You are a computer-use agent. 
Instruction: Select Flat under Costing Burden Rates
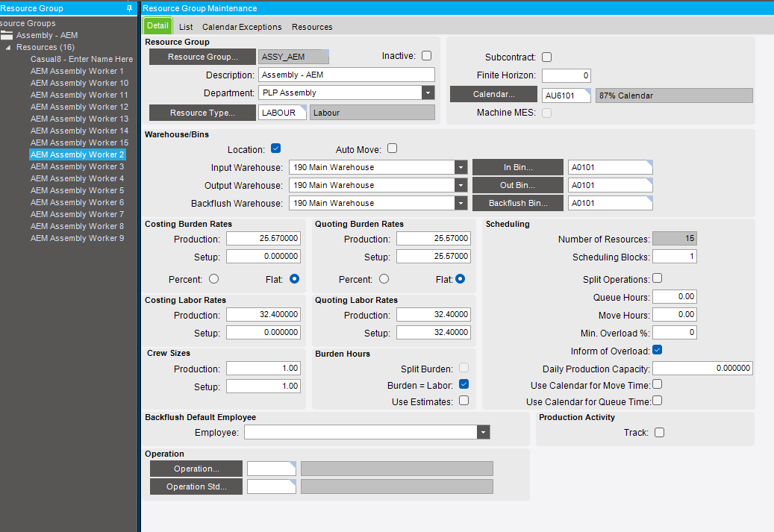pos(294,279)
